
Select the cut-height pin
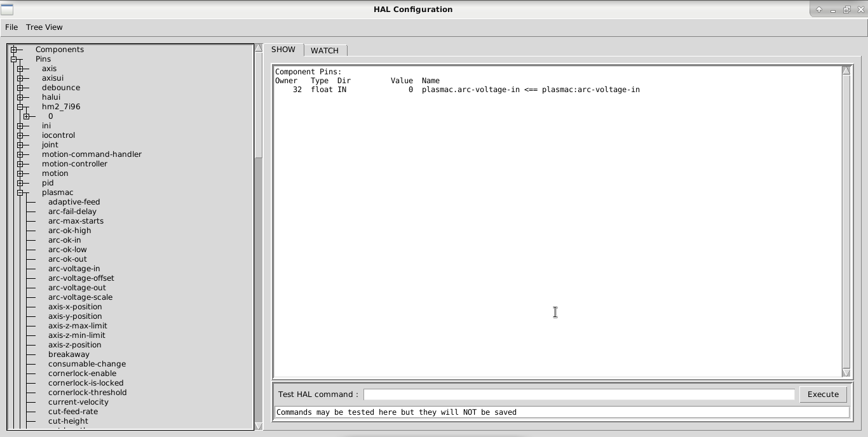point(68,421)
